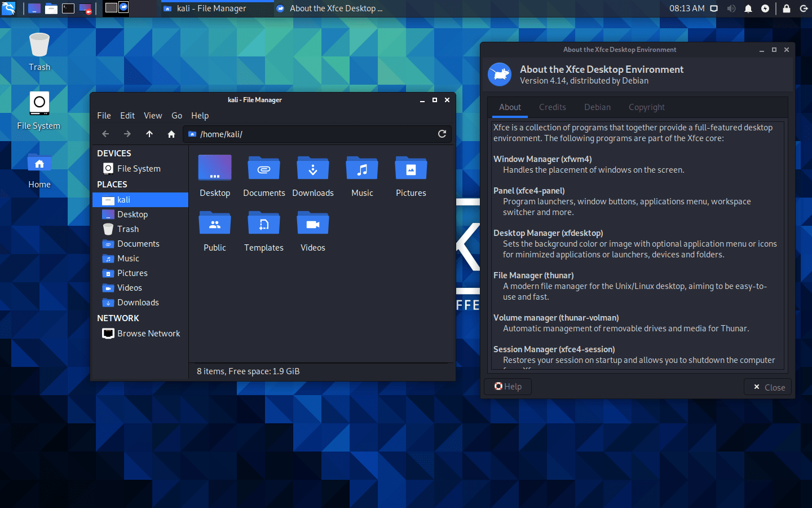The width and height of the screenshot is (812, 508).
Task: Click Browse Network in sidebar
Action: click(140, 334)
